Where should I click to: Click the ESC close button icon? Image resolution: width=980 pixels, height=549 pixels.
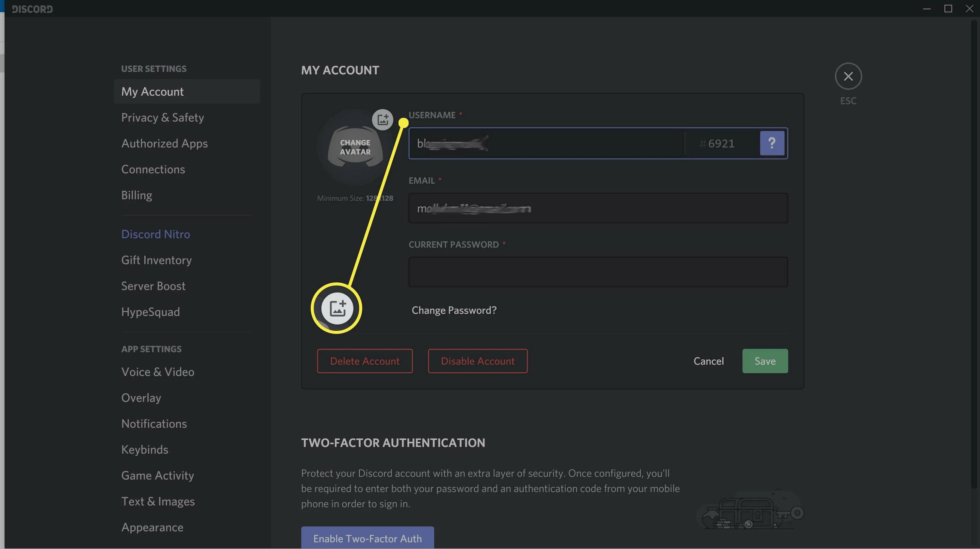[x=848, y=76]
